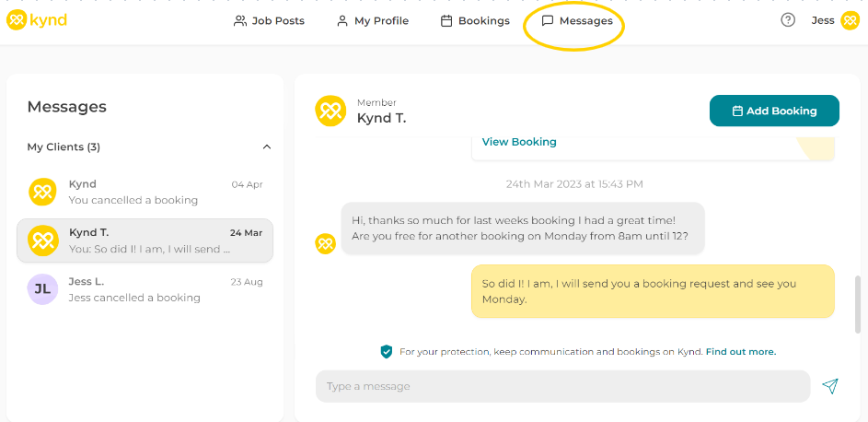Collapse the My Clients (3) list

[x=267, y=147]
